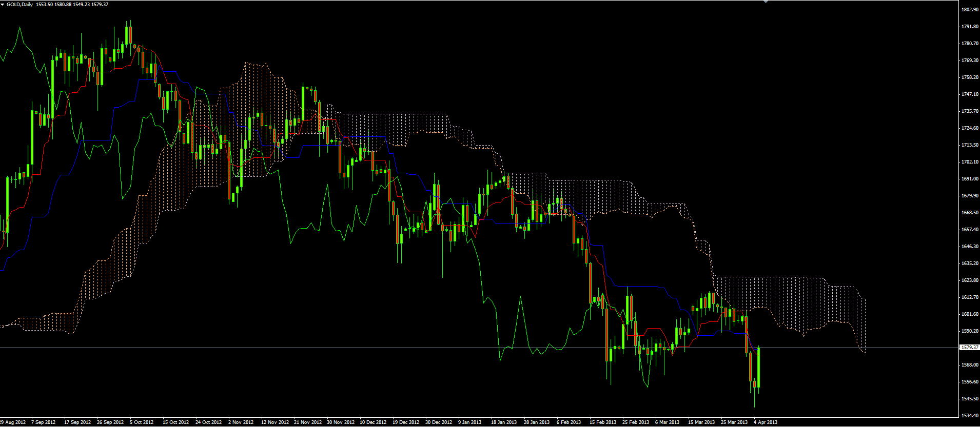Click the 25 Mar 2013 date label
Screen dimensions: 980x427
[x=734, y=422]
